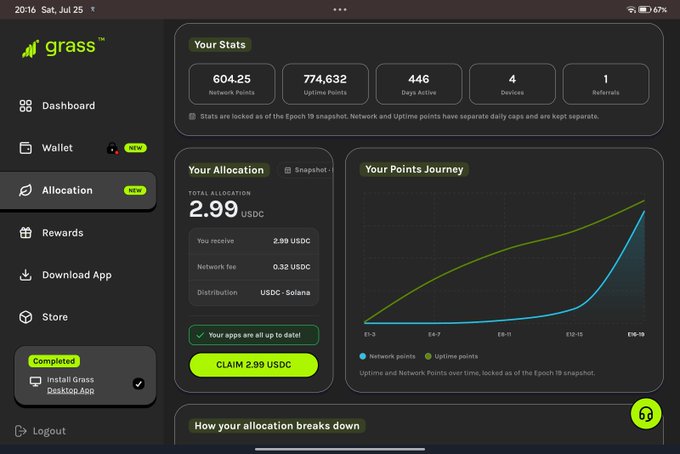The image size is (680, 454).
Task: Click the lock icon by Stats note
Action: point(192,116)
